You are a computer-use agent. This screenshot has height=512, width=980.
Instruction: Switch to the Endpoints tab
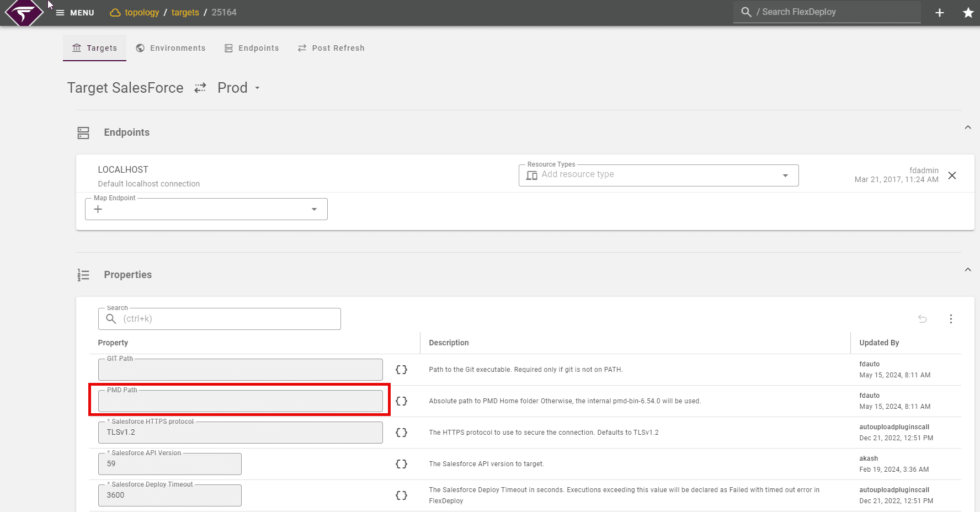pos(252,48)
